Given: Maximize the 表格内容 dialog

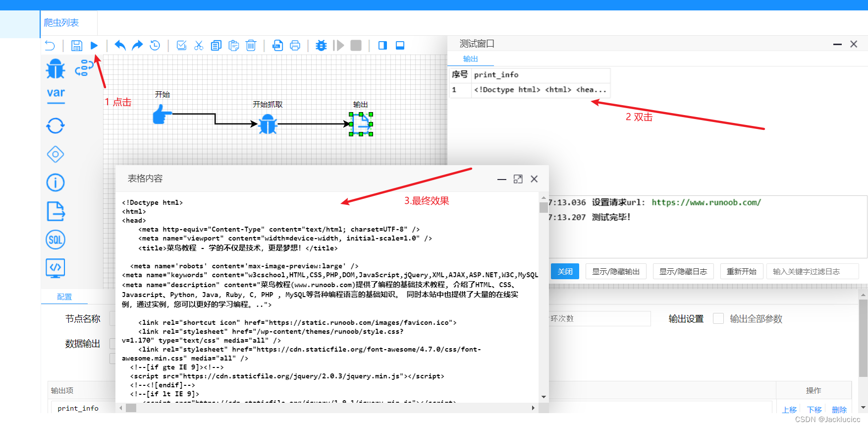Looking at the screenshot, I should [x=518, y=179].
